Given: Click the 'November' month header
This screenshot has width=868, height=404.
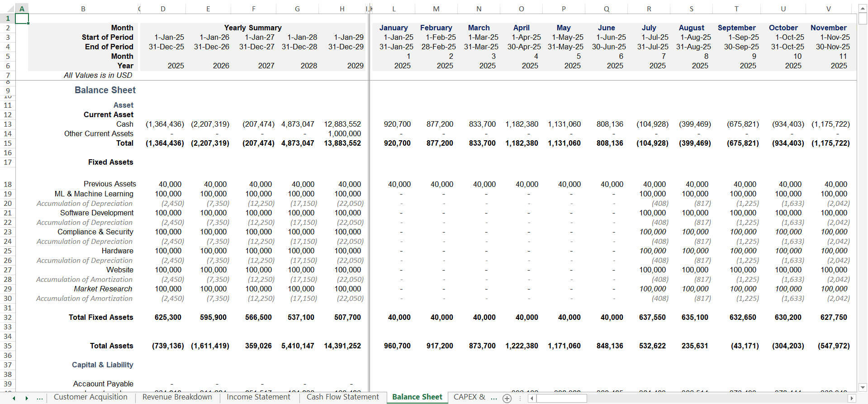Looking at the screenshot, I should pyautogui.click(x=828, y=28).
